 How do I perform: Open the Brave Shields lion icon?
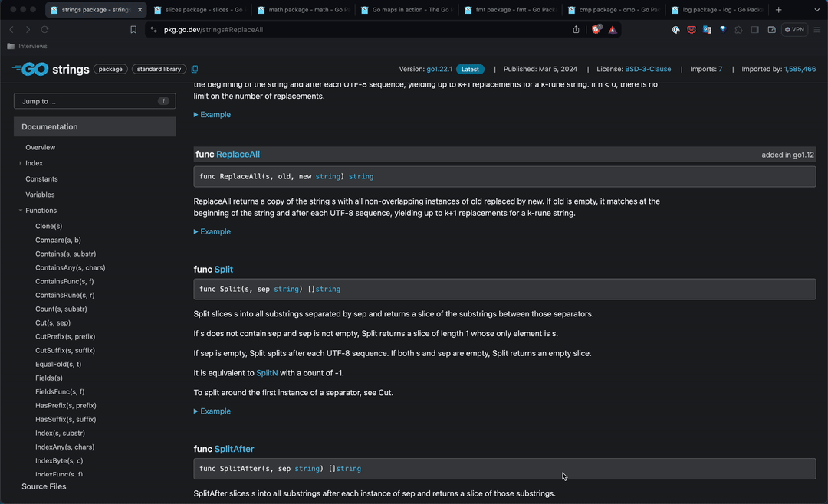click(x=596, y=30)
